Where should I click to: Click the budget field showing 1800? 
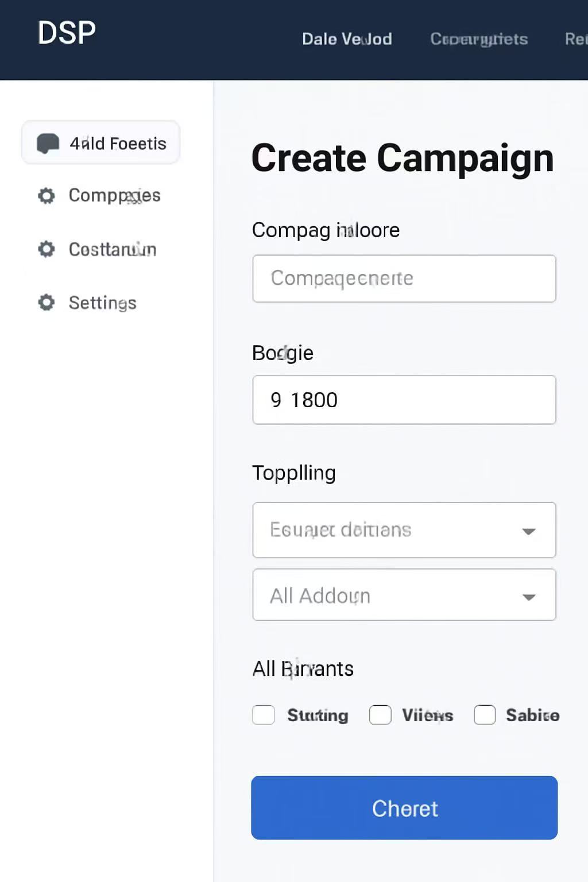coord(404,400)
